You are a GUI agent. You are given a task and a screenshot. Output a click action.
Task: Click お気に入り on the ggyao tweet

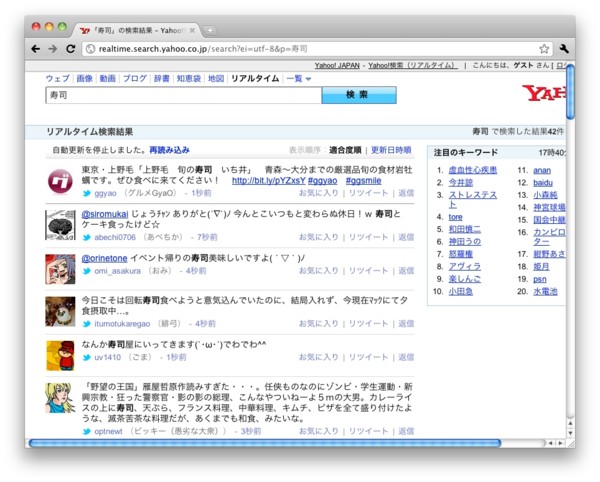[x=319, y=193]
